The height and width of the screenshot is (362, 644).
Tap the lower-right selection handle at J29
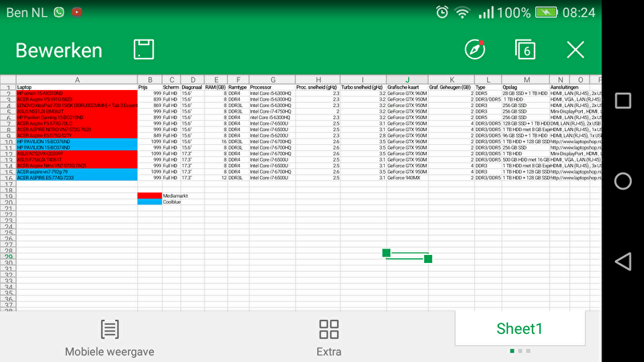[428, 258]
